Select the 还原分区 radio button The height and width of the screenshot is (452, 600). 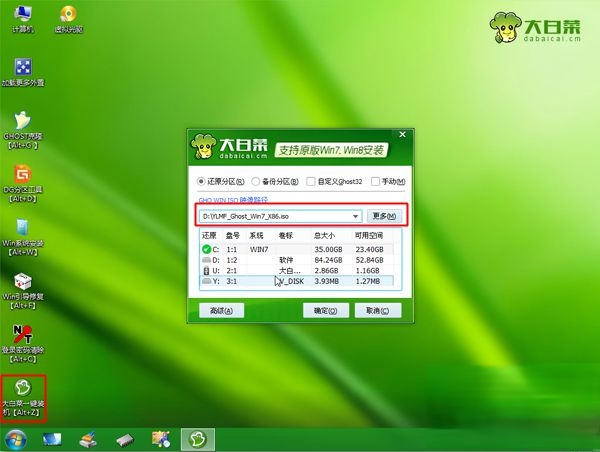[204, 182]
